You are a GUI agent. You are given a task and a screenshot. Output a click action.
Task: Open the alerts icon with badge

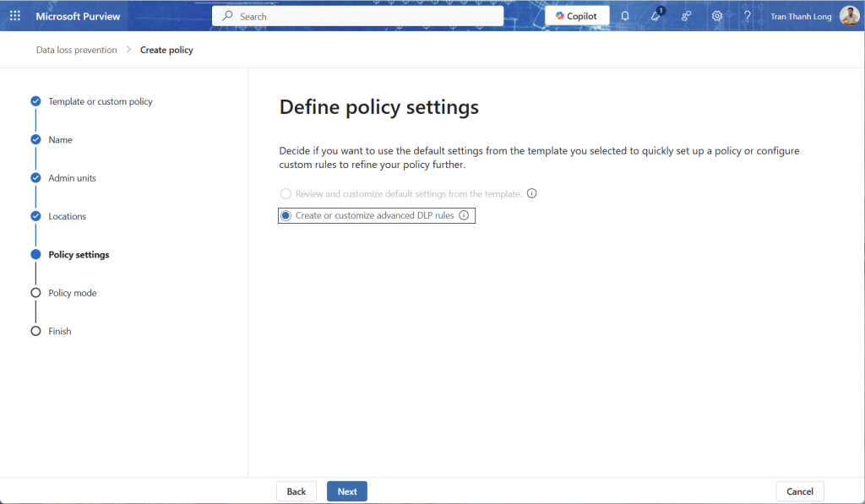click(x=656, y=16)
